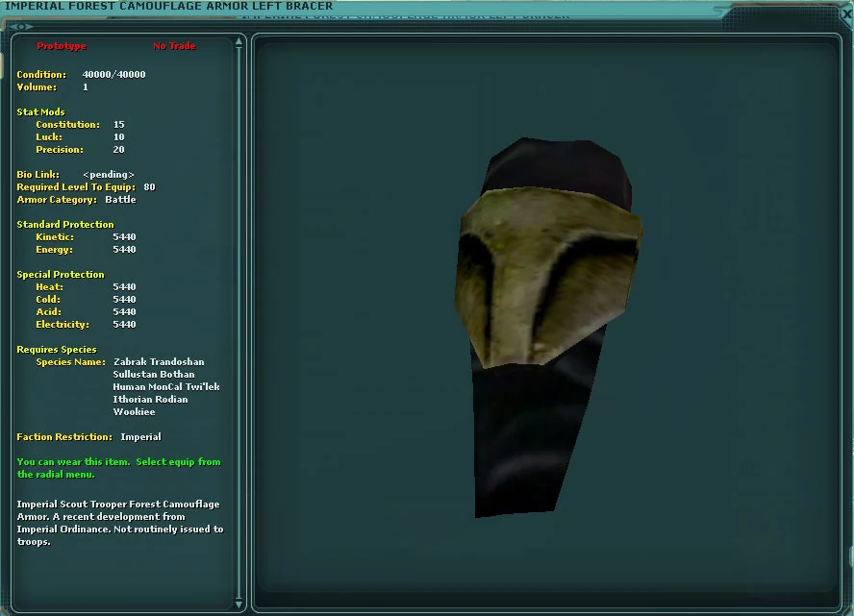Click the 3D bracer model preview
The height and width of the screenshot is (616, 854).
pos(548,327)
